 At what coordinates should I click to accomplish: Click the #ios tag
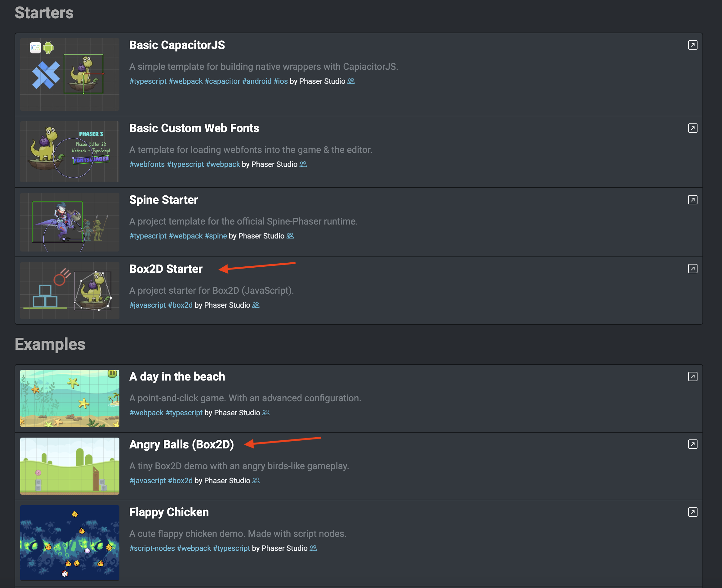click(281, 81)
